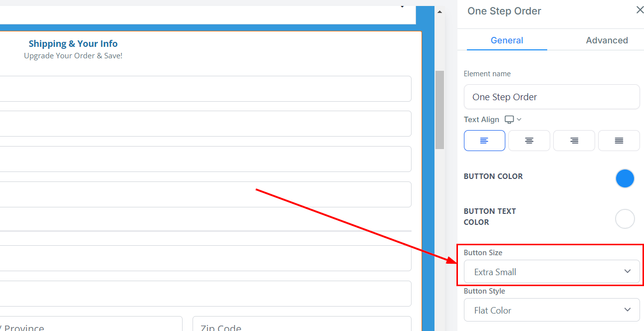Click the Shipping & Your Info heading
Screen dimensions: 644x331
pyautogui.click(x=73, y=44)
